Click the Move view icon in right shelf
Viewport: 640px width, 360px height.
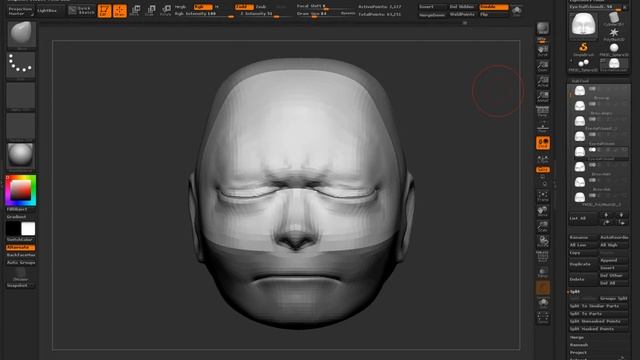tap(542, 212)
